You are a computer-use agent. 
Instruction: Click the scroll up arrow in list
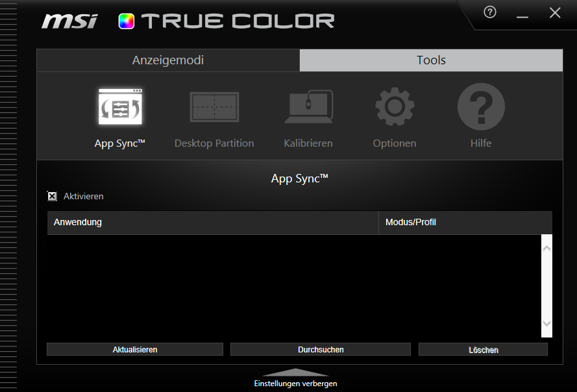[x=546, y=248]
